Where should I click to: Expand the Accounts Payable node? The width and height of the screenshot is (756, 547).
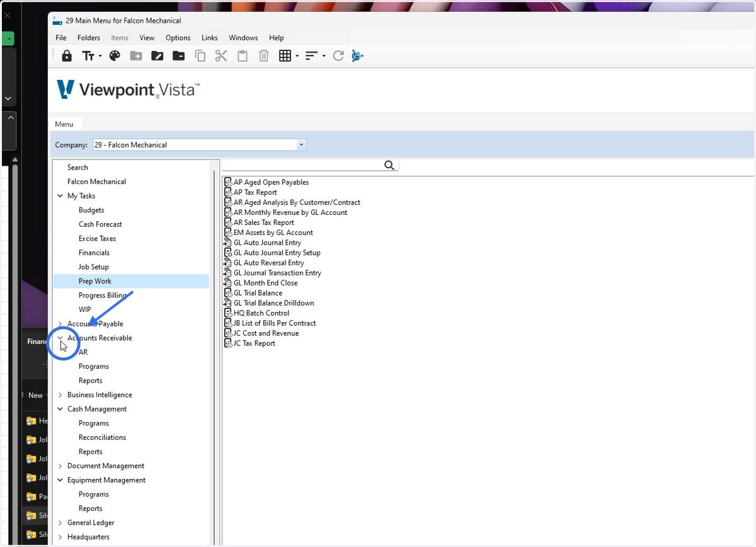pos(60,324)
